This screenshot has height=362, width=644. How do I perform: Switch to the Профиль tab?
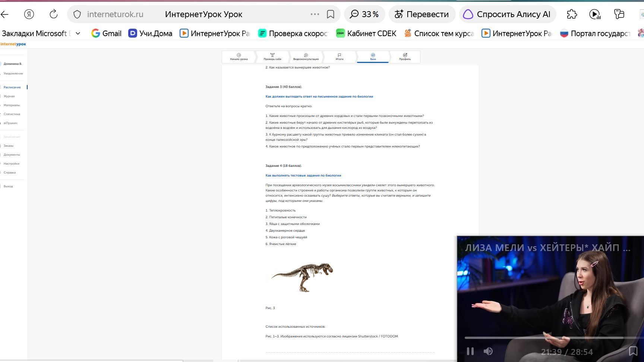pyautogui.click(x=405, y=57)
